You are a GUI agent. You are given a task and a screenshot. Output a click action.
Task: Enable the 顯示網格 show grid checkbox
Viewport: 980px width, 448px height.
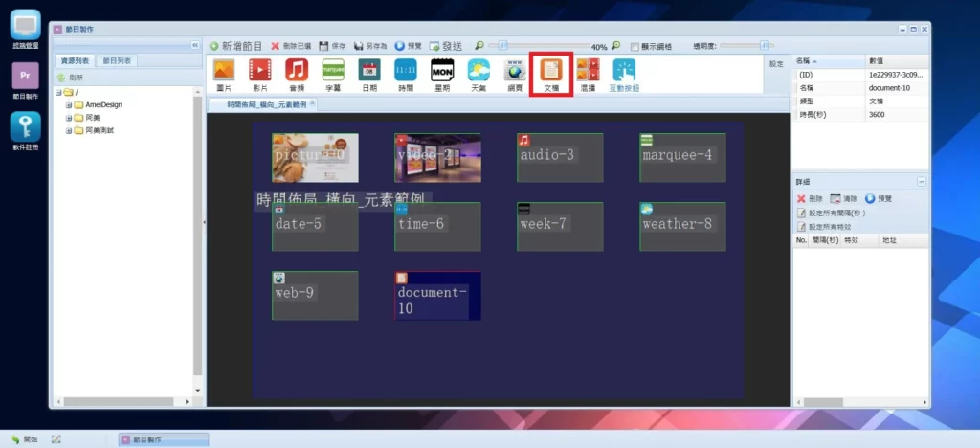[635, 46]
